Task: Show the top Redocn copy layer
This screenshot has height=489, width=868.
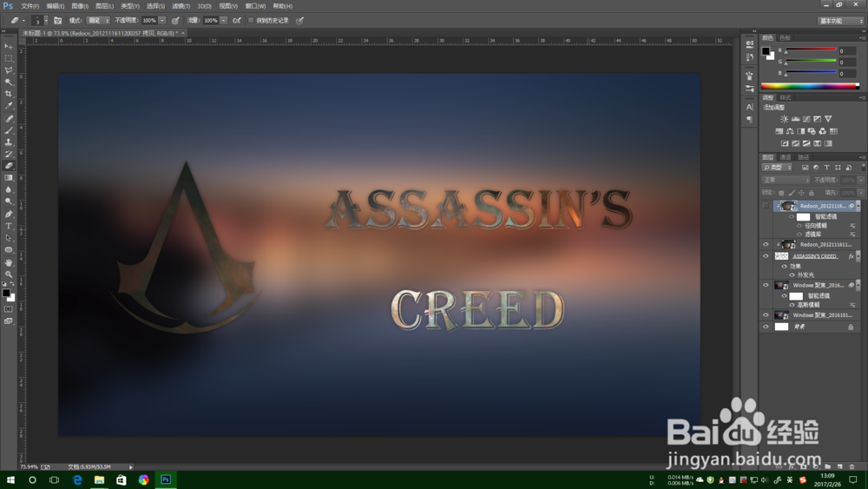Action: 766,206
